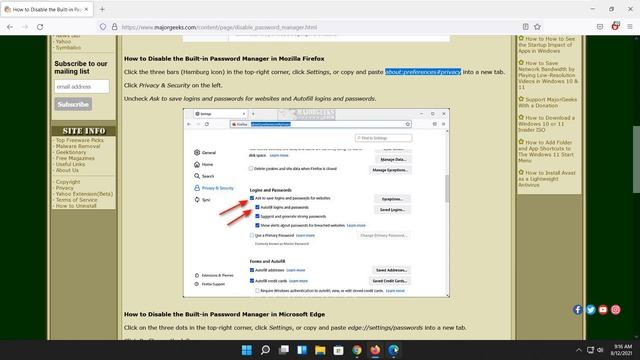Click the forward navigation arrow
Screen dimensions: 640x360
point(25,27)
